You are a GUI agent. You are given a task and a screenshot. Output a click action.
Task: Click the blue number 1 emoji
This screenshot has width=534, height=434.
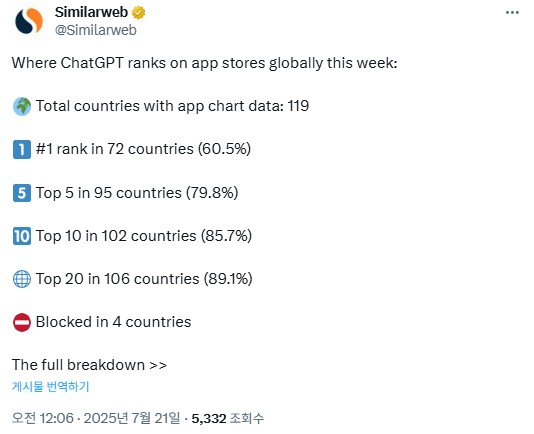22,150
